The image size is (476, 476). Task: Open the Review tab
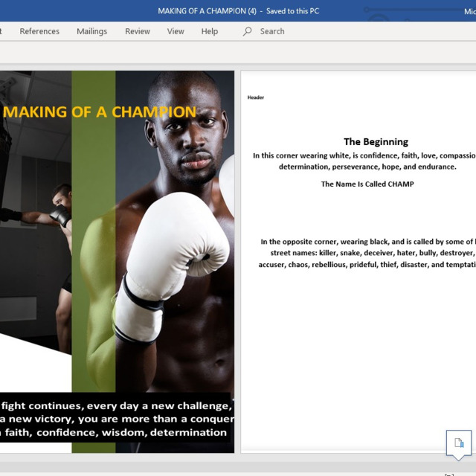(138, 31)
